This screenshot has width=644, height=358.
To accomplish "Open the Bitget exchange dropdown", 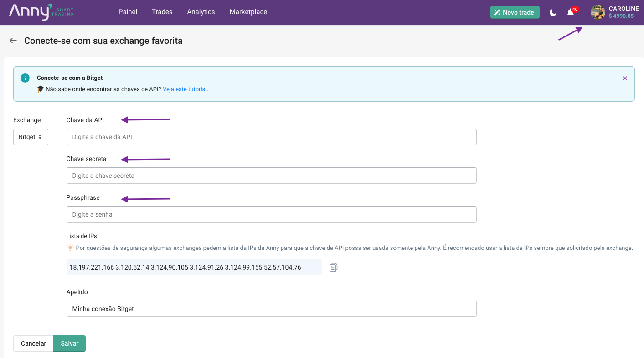I will (x=31, y=137).
